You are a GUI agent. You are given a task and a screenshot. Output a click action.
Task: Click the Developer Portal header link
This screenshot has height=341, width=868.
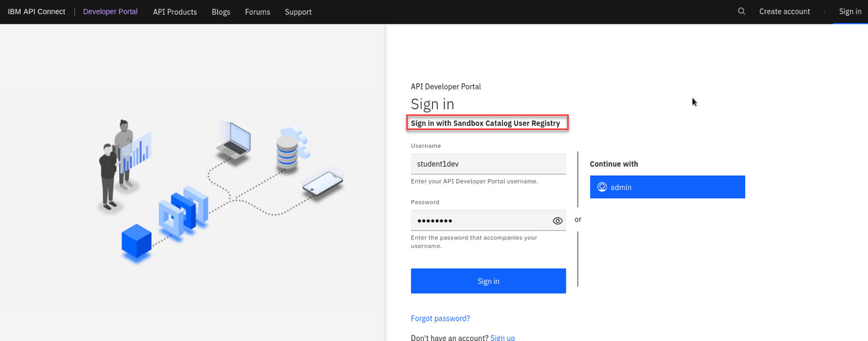pos(110,12)
